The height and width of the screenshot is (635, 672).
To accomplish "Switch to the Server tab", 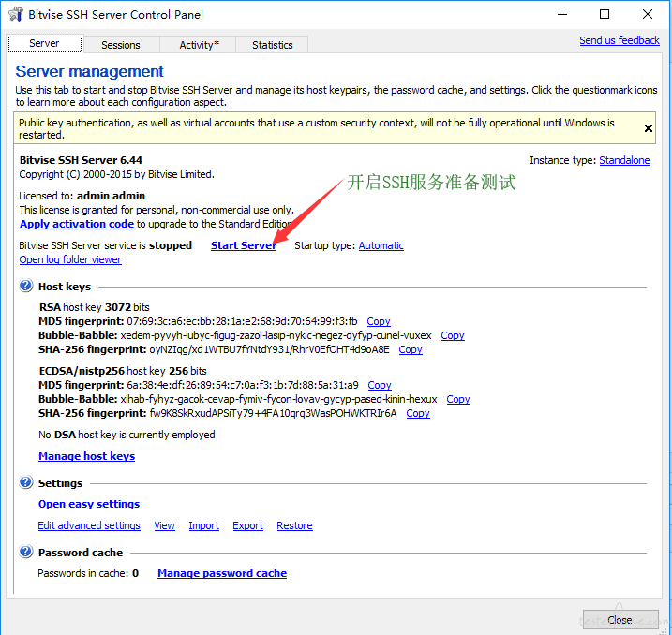I will pyautogui.click(x=45, y=44).
